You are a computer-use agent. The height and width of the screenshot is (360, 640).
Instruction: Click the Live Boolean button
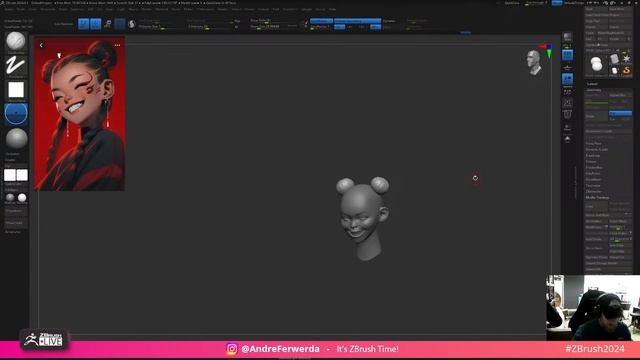[x=64, y=24]
